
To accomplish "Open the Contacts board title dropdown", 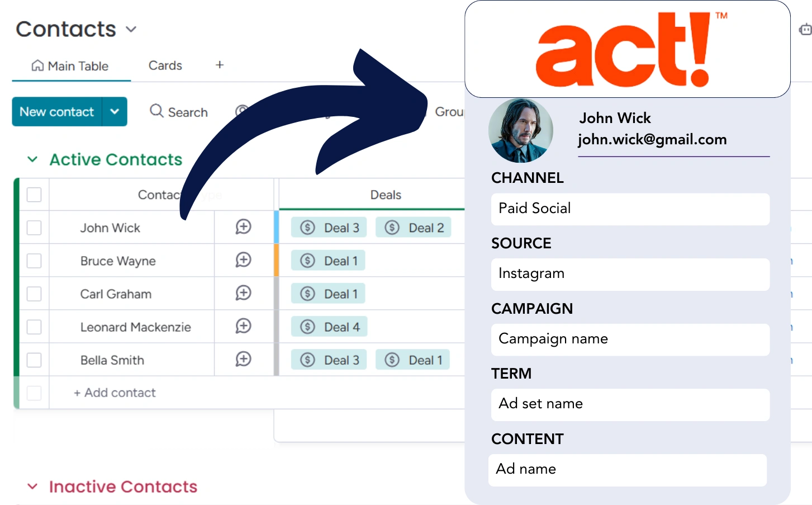I will 131,29.
